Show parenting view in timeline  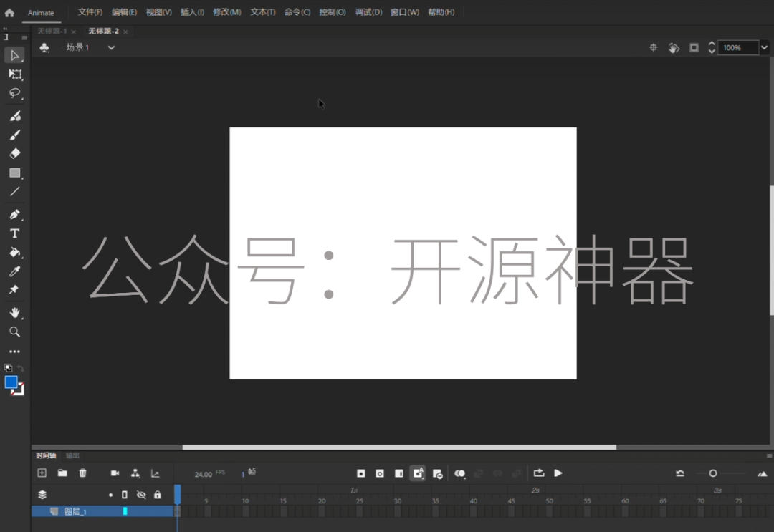(135, 473)
